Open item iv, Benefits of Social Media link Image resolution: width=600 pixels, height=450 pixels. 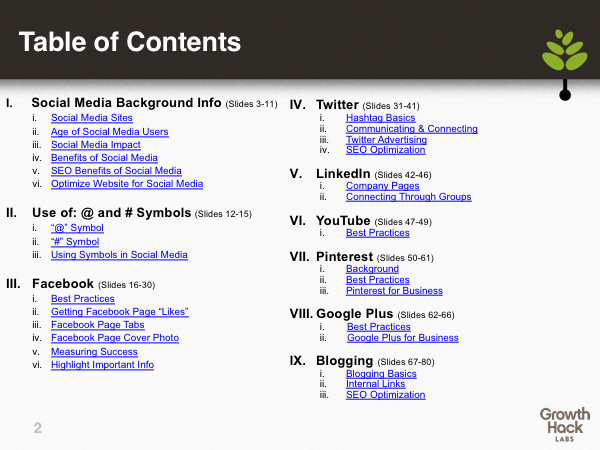click(x=104, y=158)
